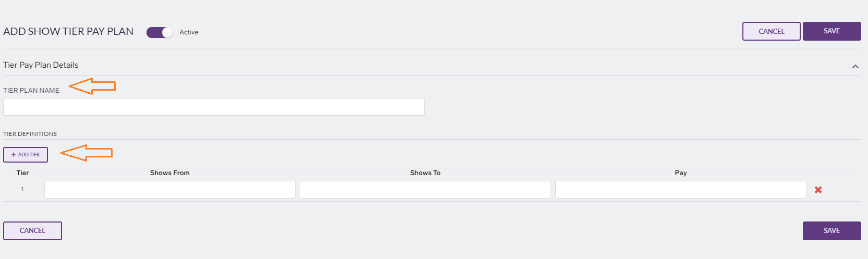Click the Pay column header
The height and width of the screenshot is (259, 868).
pyautogui.click(x=681, y=173)
